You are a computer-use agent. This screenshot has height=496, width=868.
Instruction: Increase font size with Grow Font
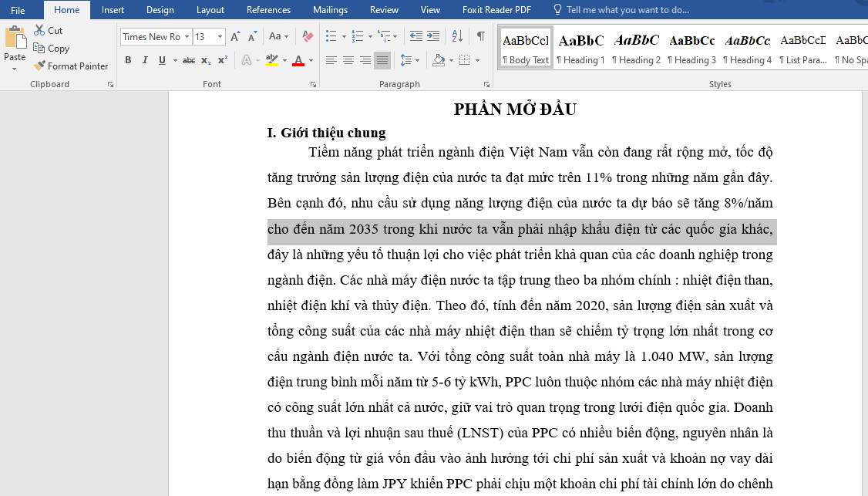[234, 36]
